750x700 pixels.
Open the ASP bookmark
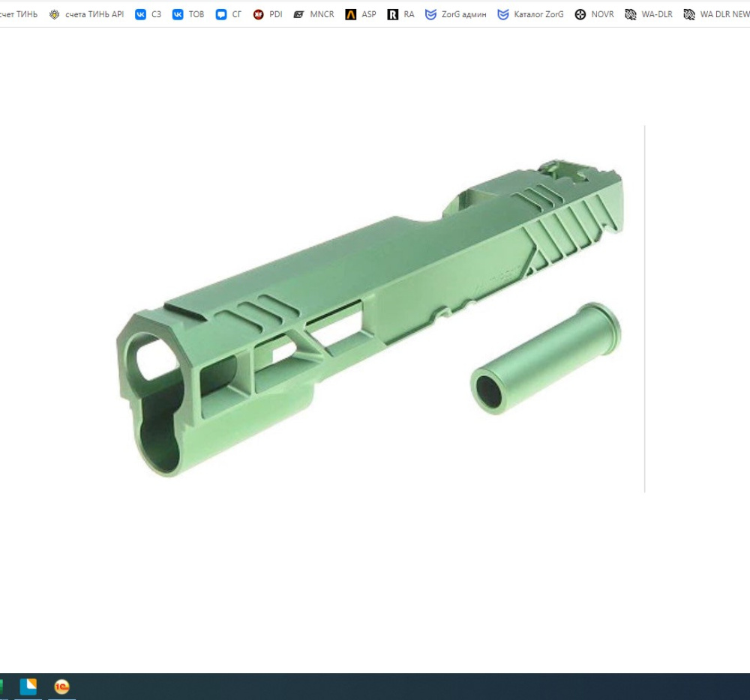coord(361,14)
